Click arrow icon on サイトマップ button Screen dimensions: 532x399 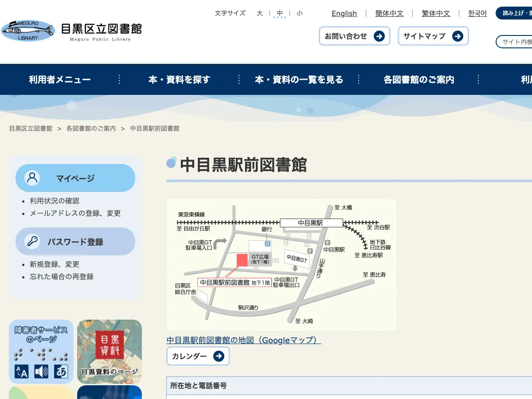click(458, 36)
